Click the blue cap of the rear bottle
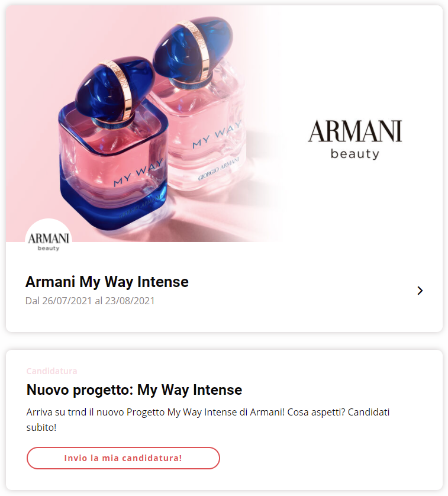The image size is (448, 496). pyautogui.click(x=193, y=47)
